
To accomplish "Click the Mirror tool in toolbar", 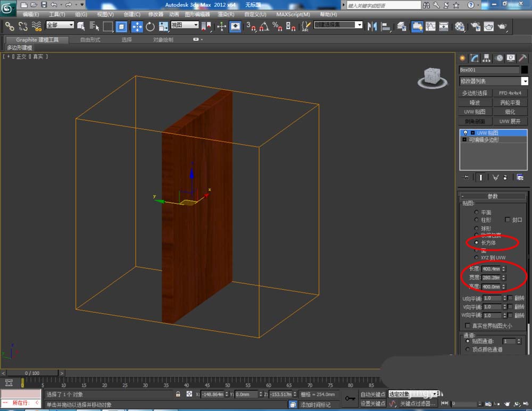I will click(x=372, y=26).
